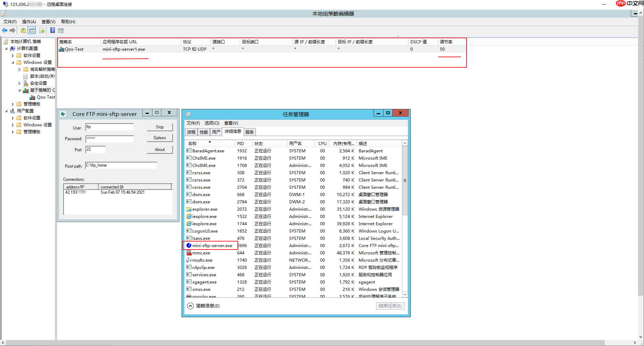This screenshot has width=644, height=346.
Task: Click the 'up one level' folder toolbar icon
Action: [x=23, y=30]
